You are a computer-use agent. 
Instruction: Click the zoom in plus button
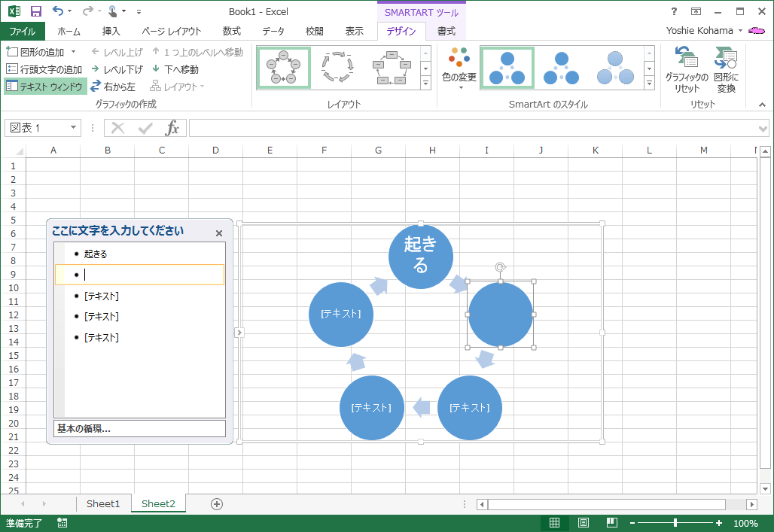click(x=719, y=523)
